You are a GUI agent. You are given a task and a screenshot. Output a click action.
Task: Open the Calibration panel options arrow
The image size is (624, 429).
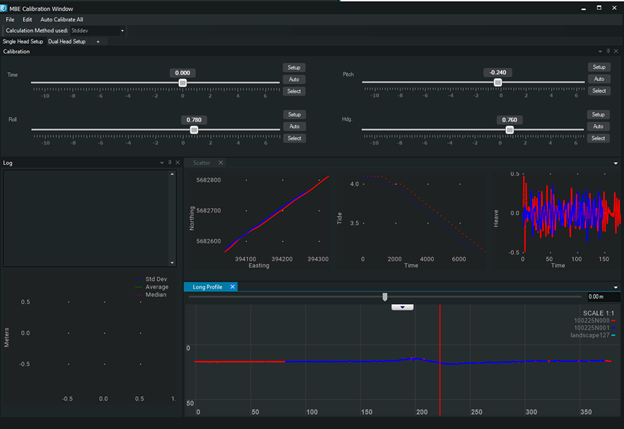tap(600, 51)
